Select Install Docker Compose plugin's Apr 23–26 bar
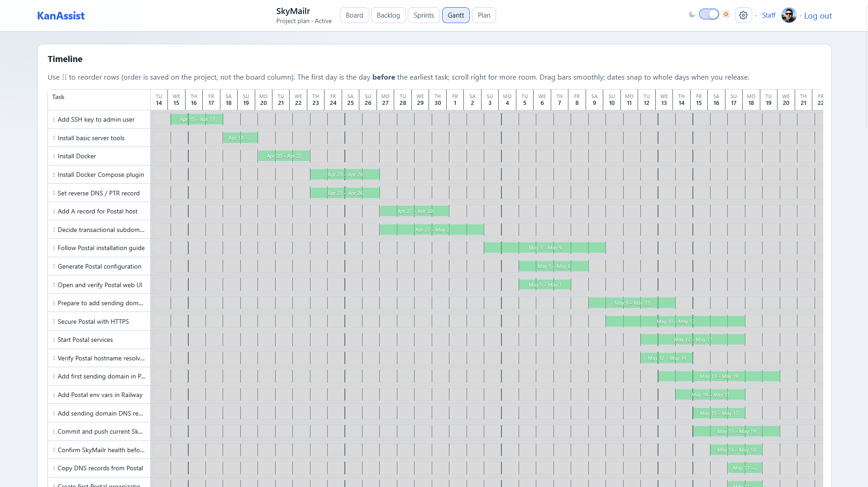The width and height of the screenshot is (868, 487). tap(345, 175)
